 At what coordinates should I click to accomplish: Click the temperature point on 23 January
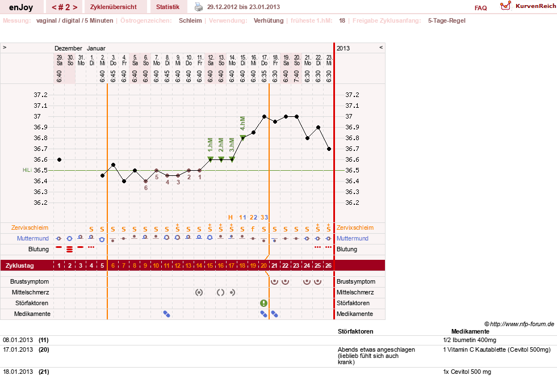(329, 149)
